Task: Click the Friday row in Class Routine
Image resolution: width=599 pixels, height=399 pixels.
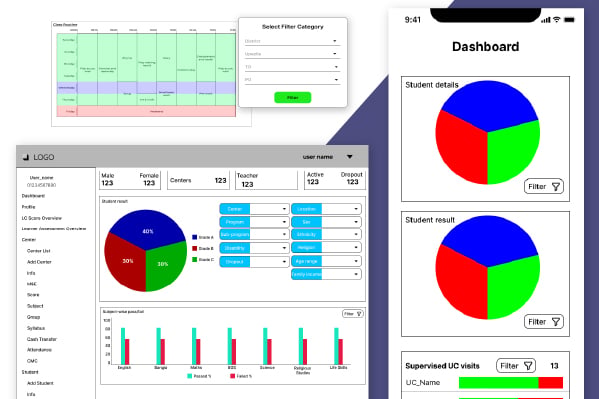Action: pos(147,111)
